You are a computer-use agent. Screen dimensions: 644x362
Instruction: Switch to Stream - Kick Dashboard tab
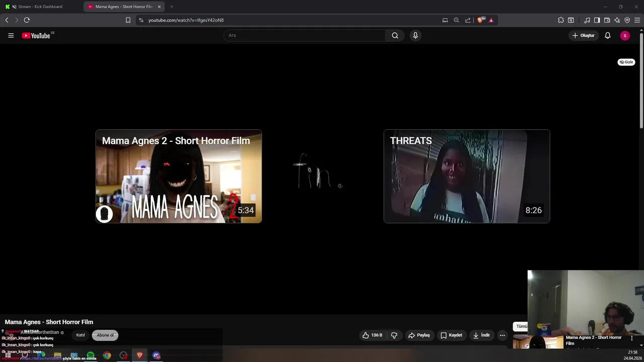(x=40, y=7)
